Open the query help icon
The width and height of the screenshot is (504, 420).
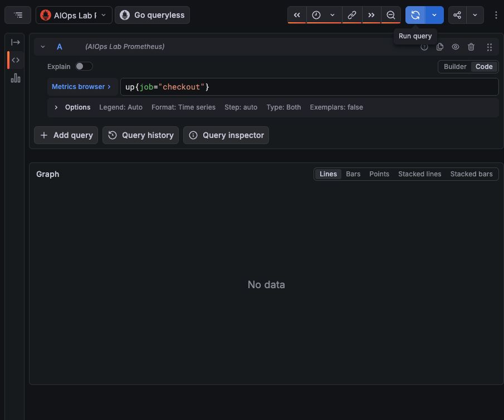click(424, 47)
